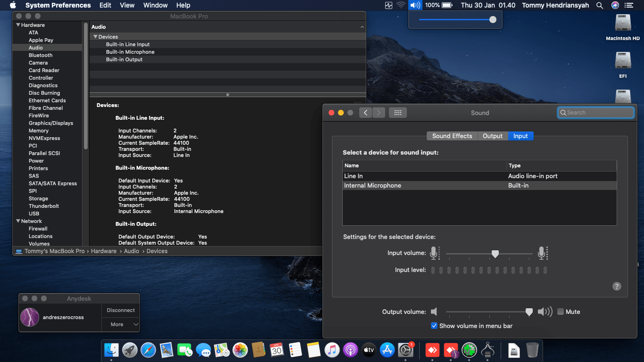
Task: Switch to the Sound Effects tab
Action: (x=452, y=136)
